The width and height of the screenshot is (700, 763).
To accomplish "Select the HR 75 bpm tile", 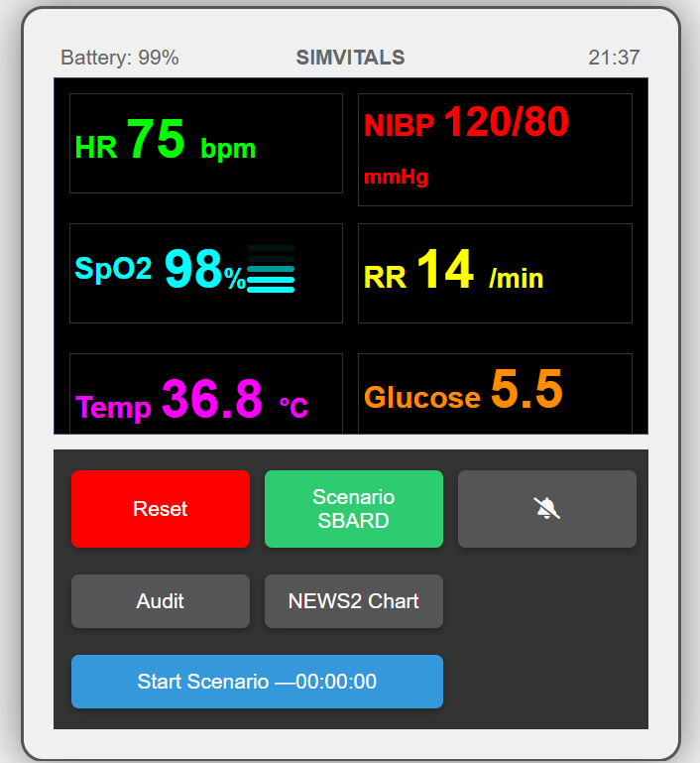I will point(206,143).
